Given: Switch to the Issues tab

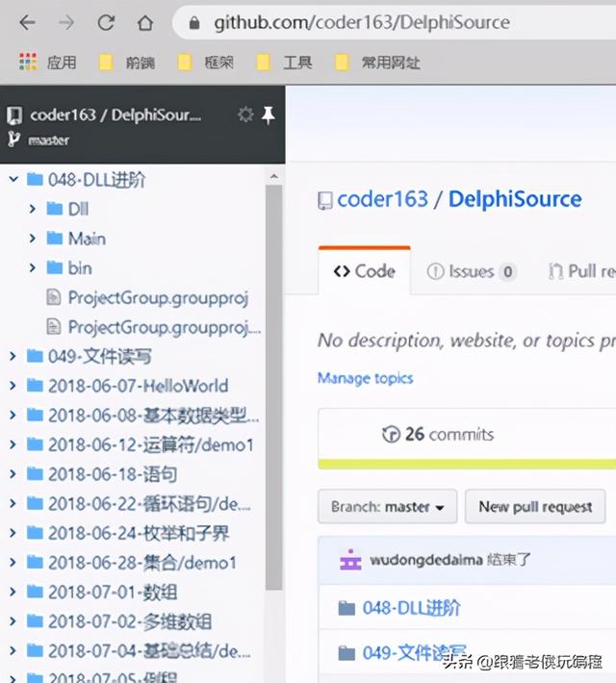Looking at the screenshot, I should click(x=472, y=271).
